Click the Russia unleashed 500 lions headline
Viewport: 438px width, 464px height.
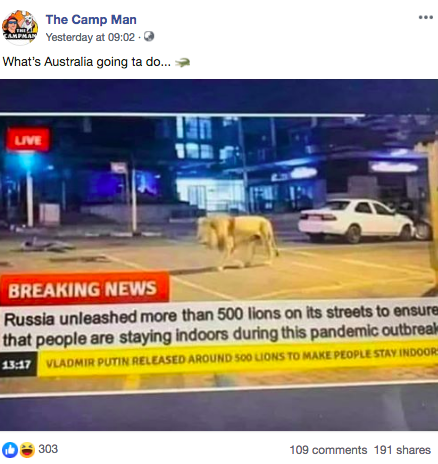220,325
